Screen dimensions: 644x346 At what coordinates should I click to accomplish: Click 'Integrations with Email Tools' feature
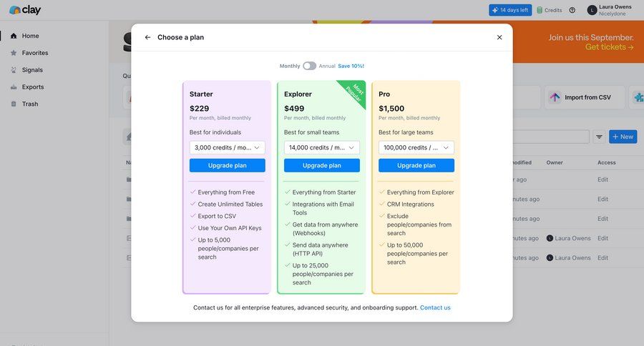coord(323,208)
